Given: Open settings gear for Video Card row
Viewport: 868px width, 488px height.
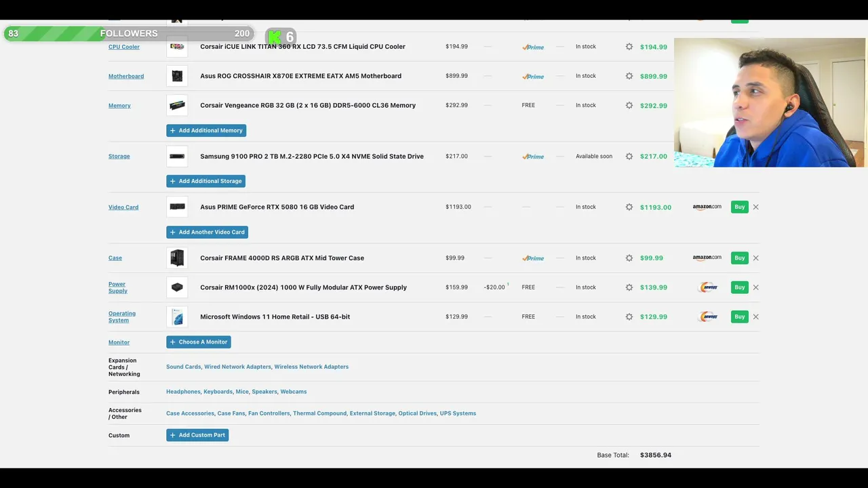Looking at the screenshot, I should point(629,207).
